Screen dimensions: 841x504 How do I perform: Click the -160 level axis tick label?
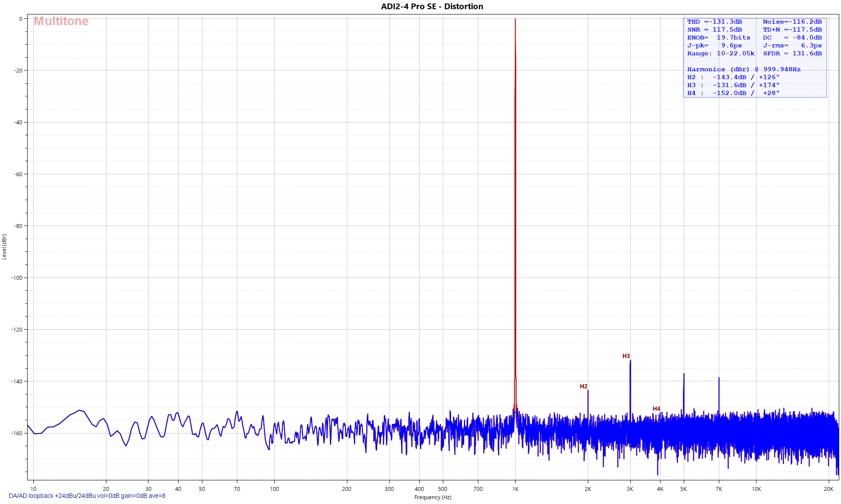tap(17, 433)
